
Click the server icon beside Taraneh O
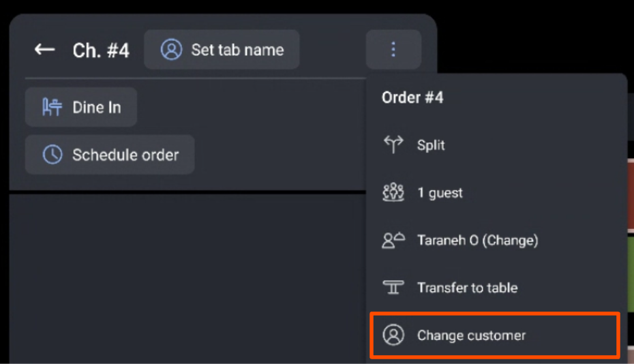point(393,240)
